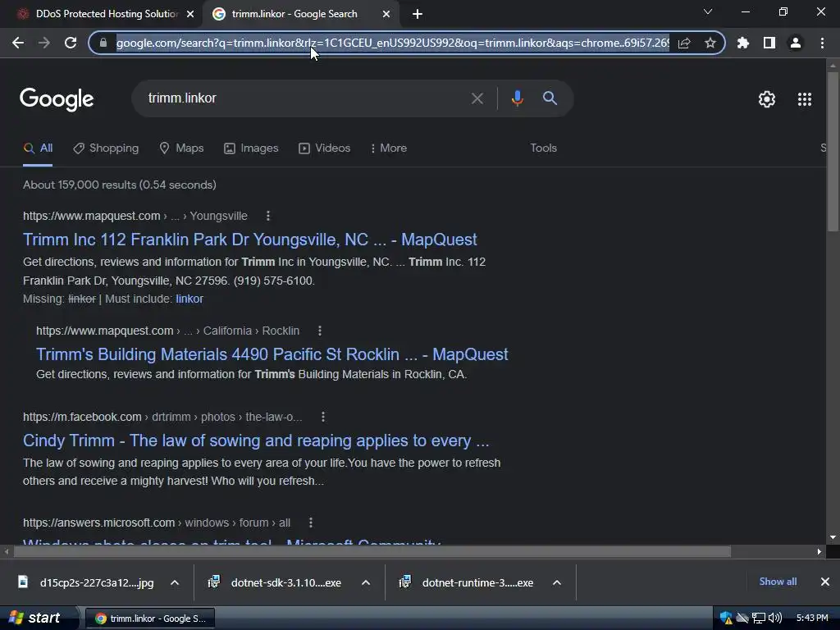This screenshot has height=630, width=840.
Task: Close the DDoS Protected Hosting tab
Action: pos(190,15)
